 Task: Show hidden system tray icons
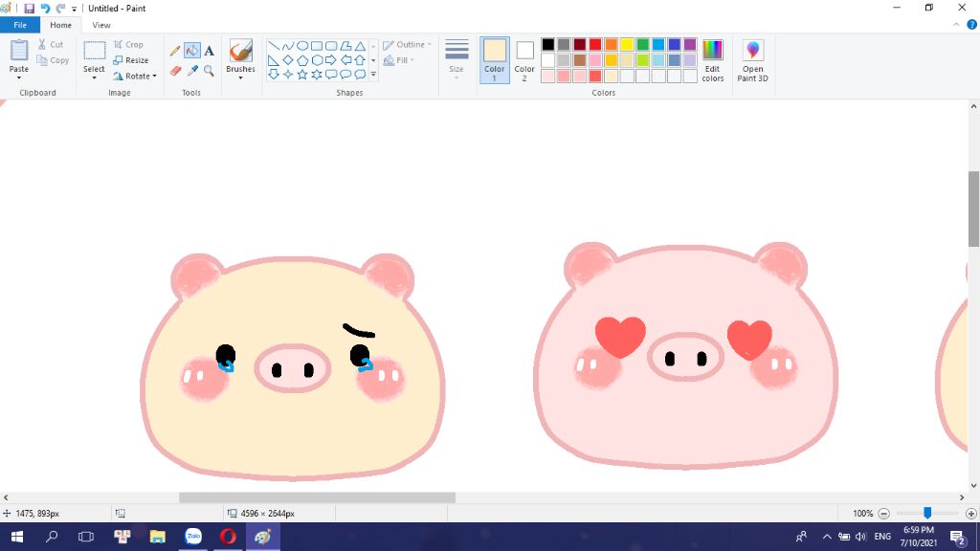coord(827,537)
